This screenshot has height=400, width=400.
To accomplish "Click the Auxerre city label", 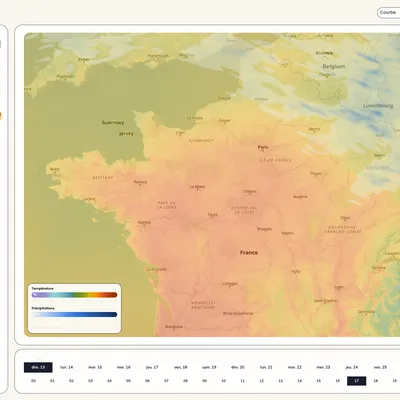I will click(x=300, y=197).
